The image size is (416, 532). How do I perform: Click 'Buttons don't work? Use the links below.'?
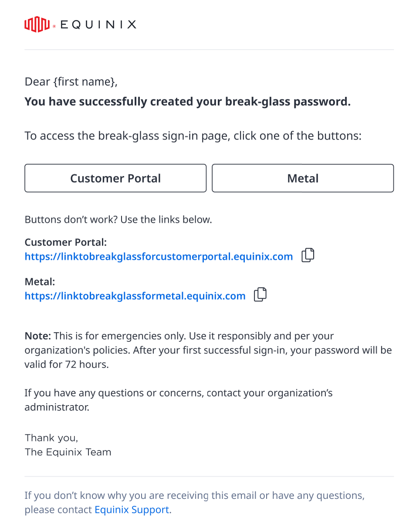click(118, 219)
